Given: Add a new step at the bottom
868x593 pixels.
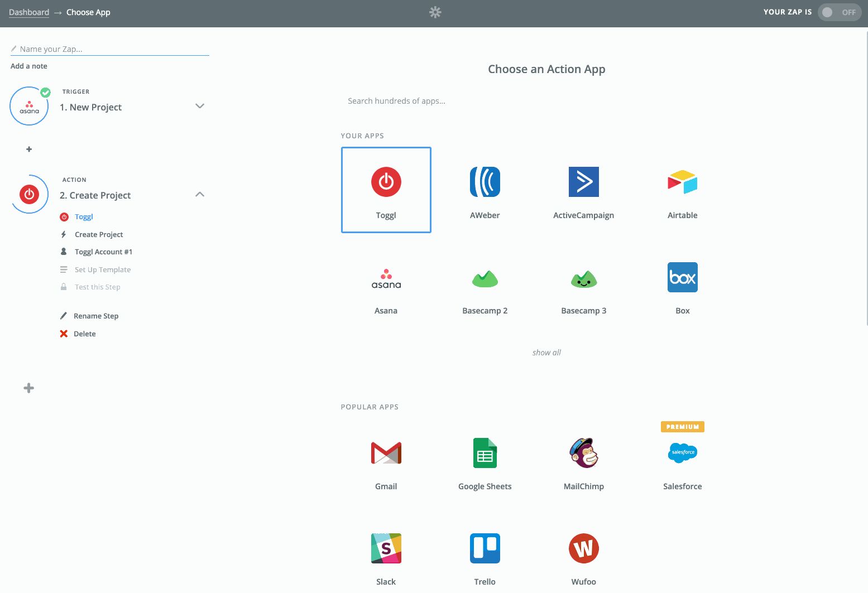Looking at the screenshot, I should pyautogui.click(x=29, y=388).
